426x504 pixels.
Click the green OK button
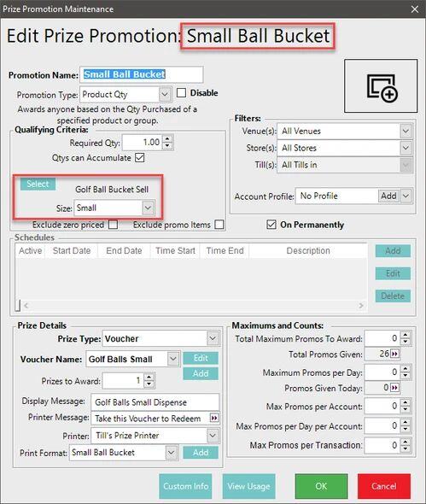tap(321, 486)
